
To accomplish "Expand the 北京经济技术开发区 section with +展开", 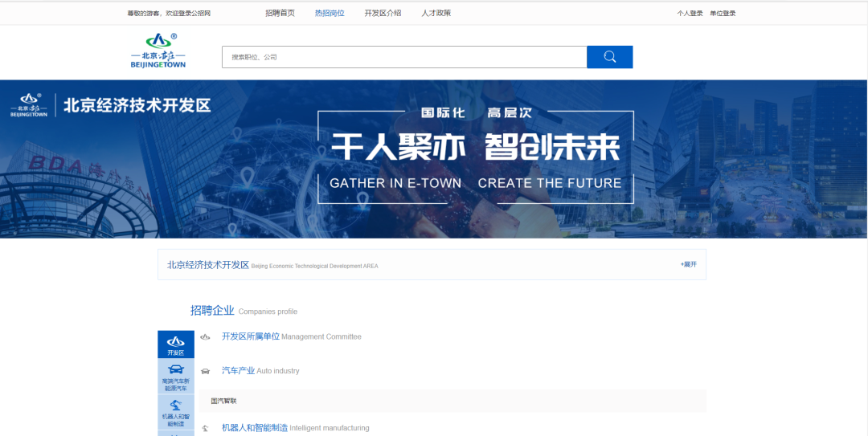I will coord(688,264).
